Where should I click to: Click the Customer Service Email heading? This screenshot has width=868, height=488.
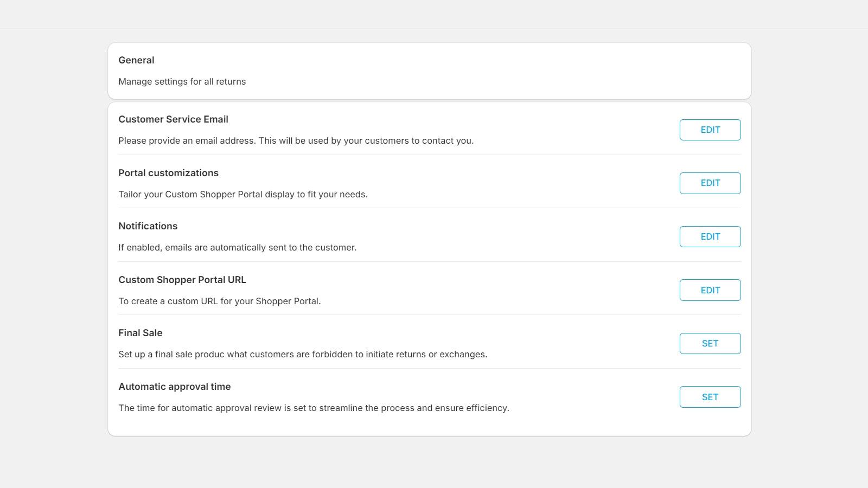173,119
